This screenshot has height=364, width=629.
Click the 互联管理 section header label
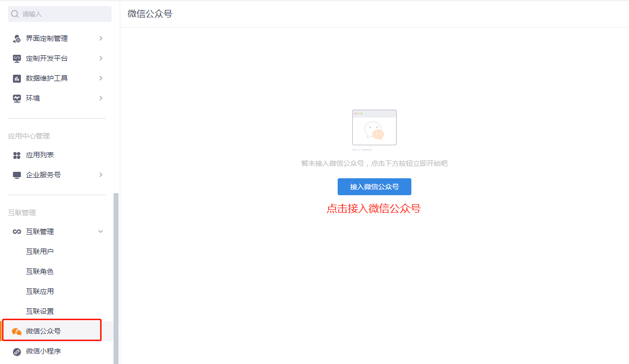pyautogui.click(x=22, y=213)
